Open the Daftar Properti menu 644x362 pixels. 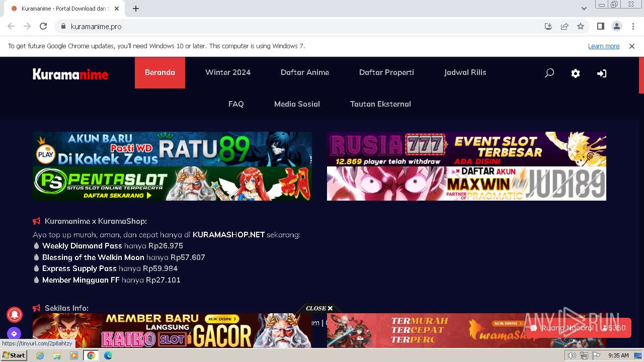[386, 72]
